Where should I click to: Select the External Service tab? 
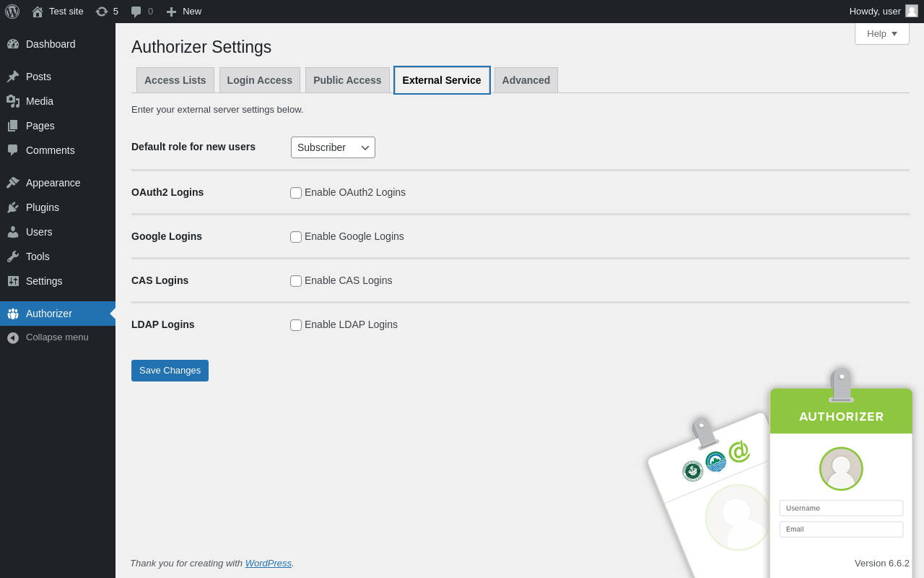click(x=442, y=80)
